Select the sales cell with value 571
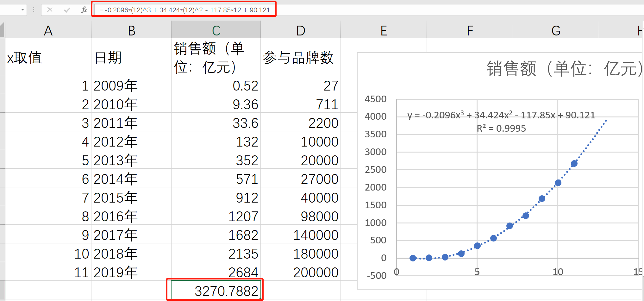 coord(216,178)
